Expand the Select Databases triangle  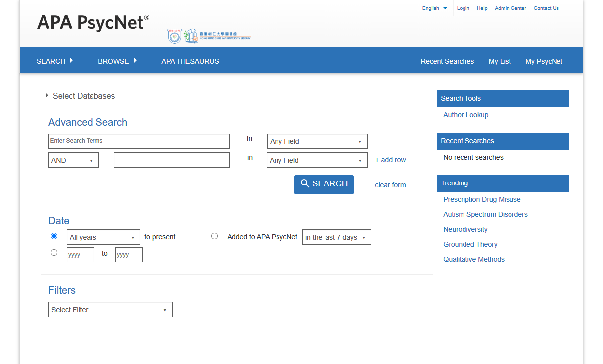tap(47, 96)
